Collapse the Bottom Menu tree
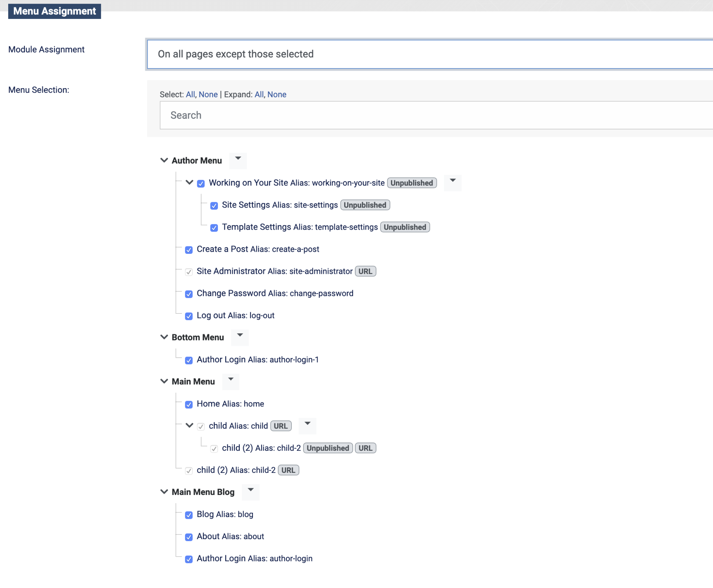This screenshot has width=713, height=588. coord(164,337)
